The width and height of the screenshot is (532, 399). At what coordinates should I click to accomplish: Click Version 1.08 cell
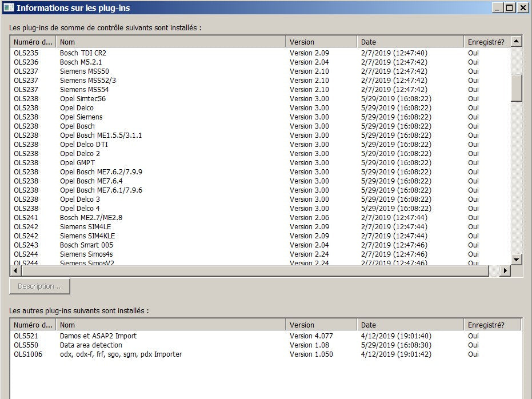[310, 345]
